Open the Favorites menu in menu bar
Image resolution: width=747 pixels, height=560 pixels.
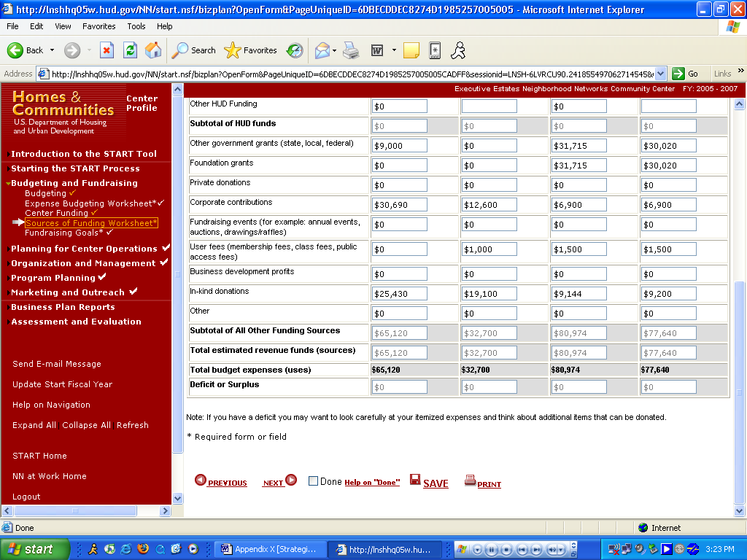coord(98,26)
